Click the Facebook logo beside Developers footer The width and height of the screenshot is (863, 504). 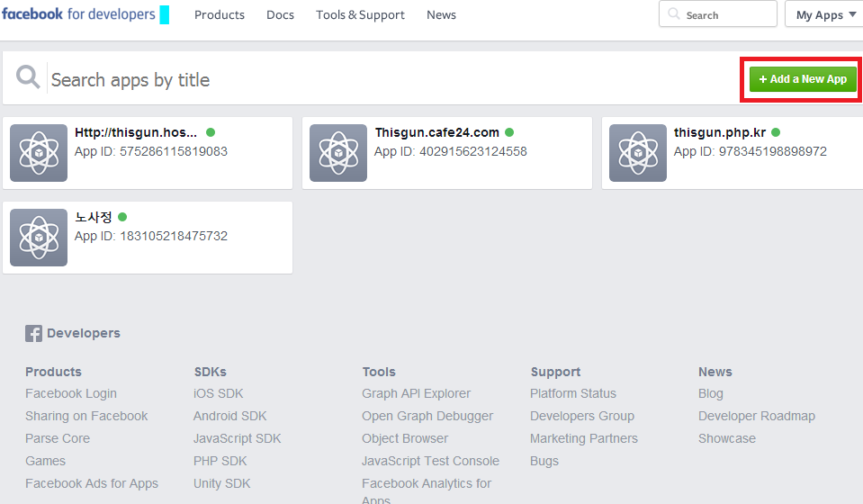[x=33, y=334]
